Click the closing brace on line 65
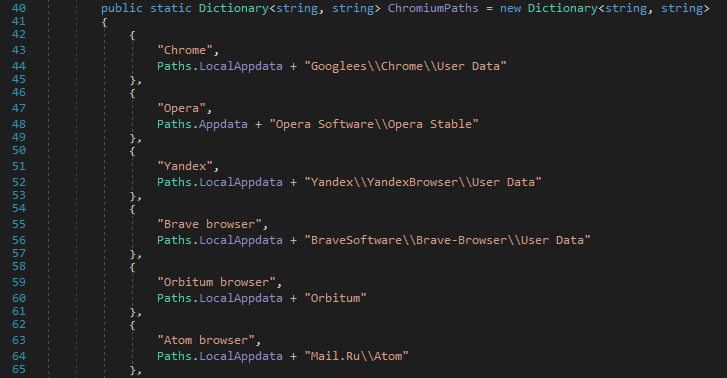 tap(132, 370)
